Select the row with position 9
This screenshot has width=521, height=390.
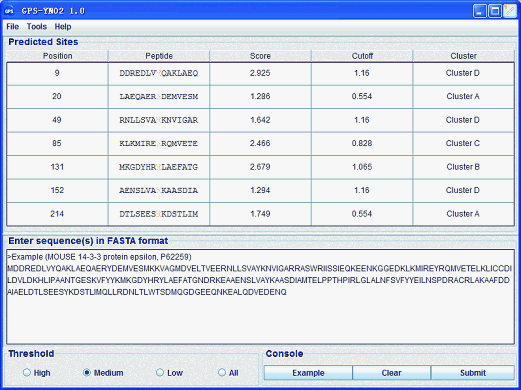click(260, 73)
